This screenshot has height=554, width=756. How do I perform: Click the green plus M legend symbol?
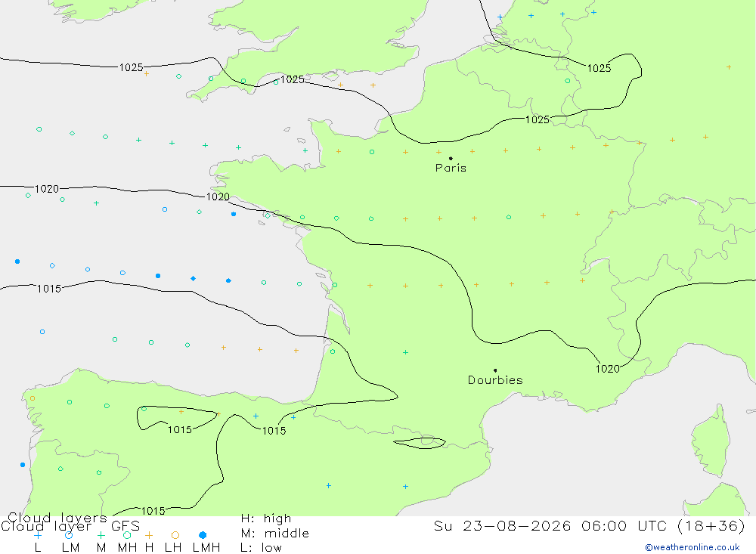coord(101,535)
